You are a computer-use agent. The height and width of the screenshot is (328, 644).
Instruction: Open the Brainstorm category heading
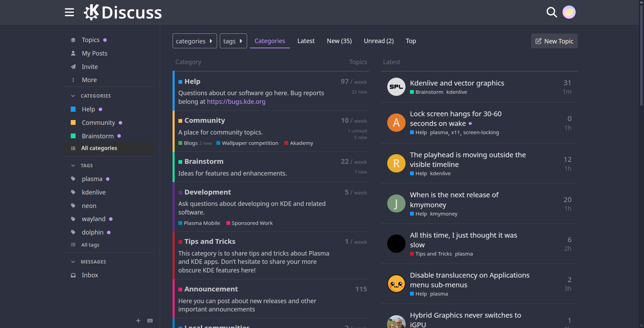204,162
